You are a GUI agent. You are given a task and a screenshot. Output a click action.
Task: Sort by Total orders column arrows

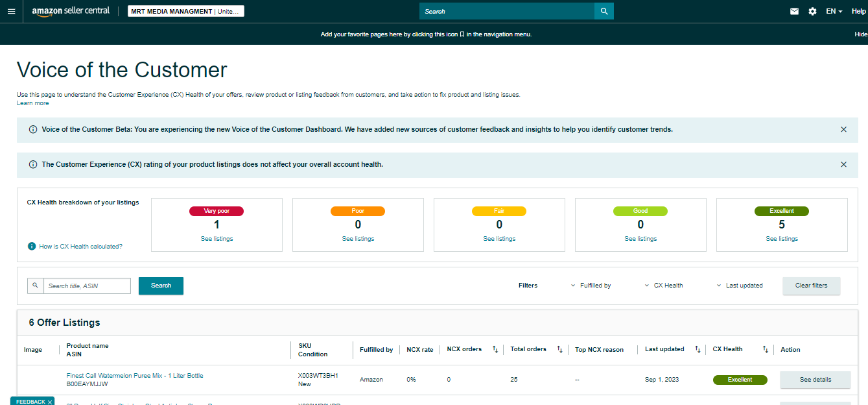pyautogui.click(x=559, y=349)
